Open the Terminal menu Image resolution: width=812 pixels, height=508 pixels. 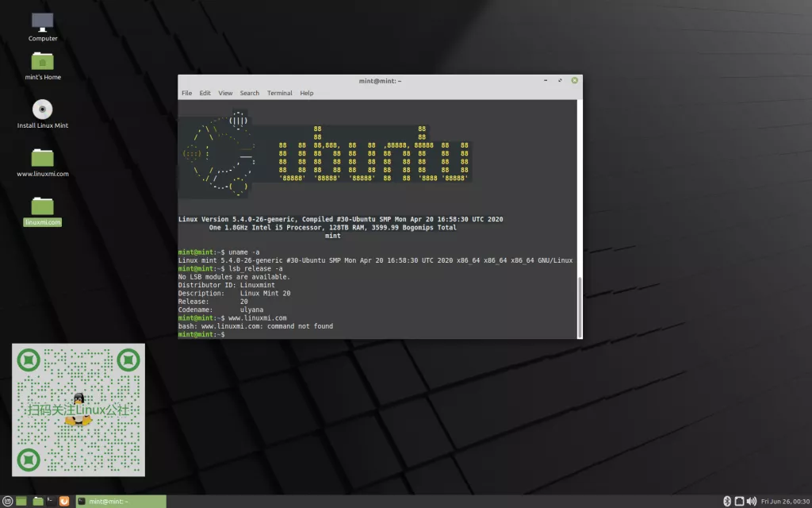pos(280,94)
